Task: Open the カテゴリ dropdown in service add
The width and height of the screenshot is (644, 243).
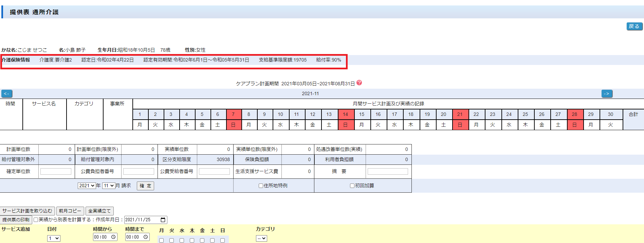Action: [261, 238]
